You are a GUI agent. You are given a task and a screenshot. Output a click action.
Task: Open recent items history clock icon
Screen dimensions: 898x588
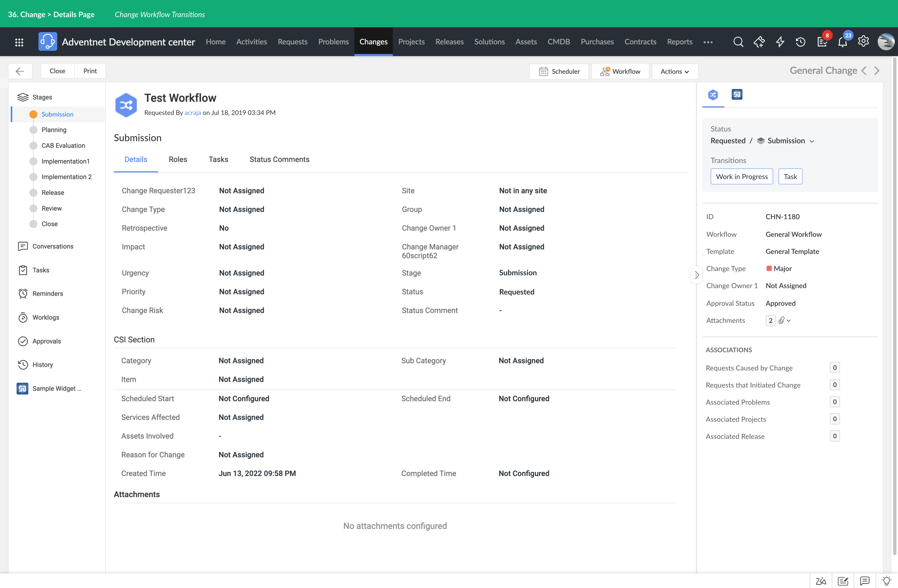click(x=800, y=42)
